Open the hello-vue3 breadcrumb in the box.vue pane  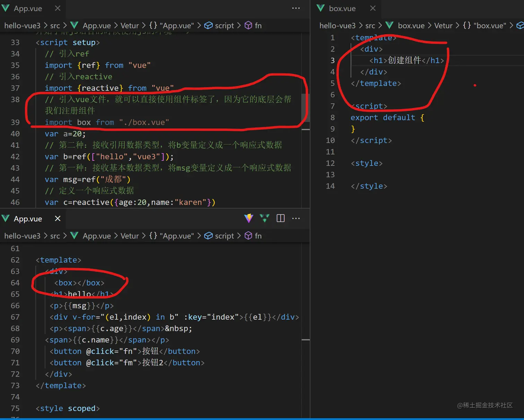pyautogui.click(x=337, y=26)
